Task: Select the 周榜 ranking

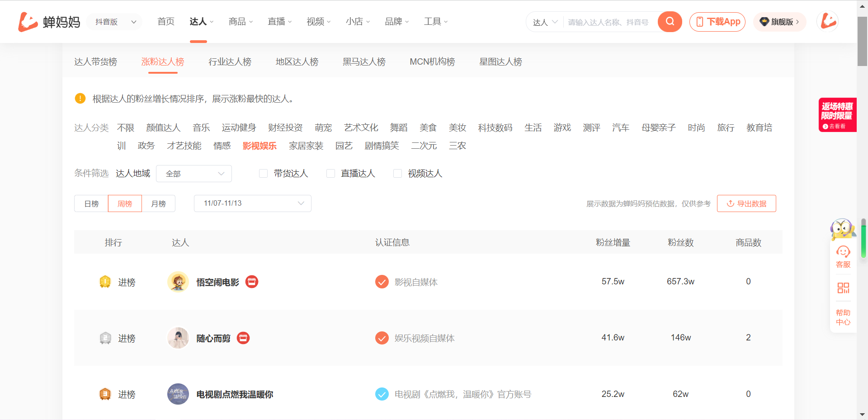Action: pos(125,203)
